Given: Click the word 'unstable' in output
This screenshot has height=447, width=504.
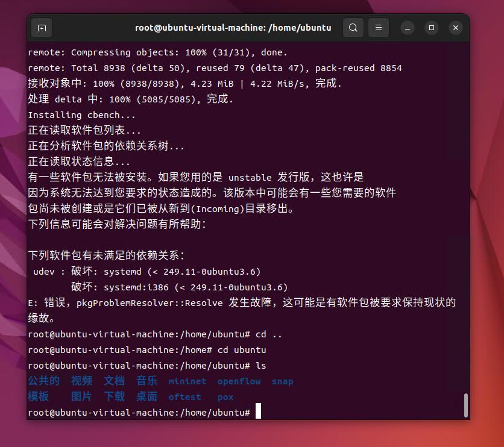Looking at the screenshot, I should point(250,178).
